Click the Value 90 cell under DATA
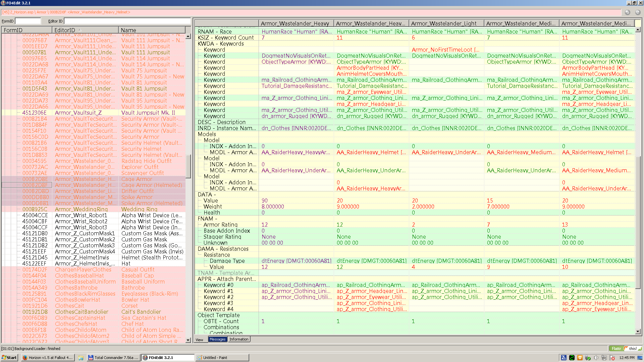This screenshot has height=362, width=644. click(296, 200)
